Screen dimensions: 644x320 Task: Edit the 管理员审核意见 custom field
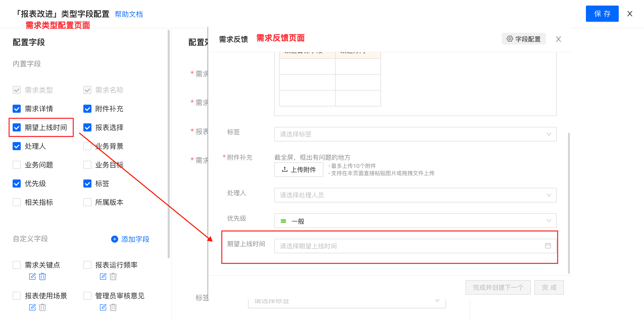tap(103, 307)
